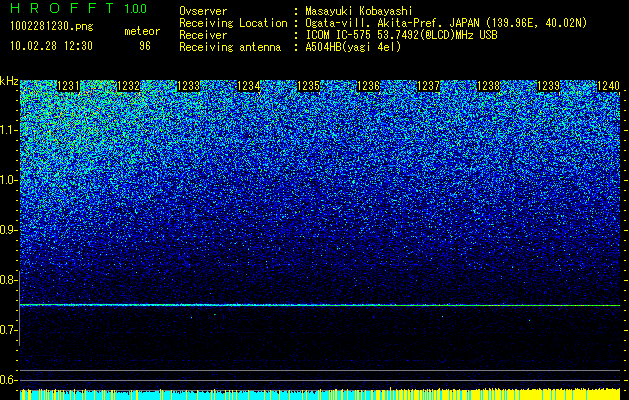Click the receiver text ICOM IC-575 53.7492 MHz USB

[401, 35]
